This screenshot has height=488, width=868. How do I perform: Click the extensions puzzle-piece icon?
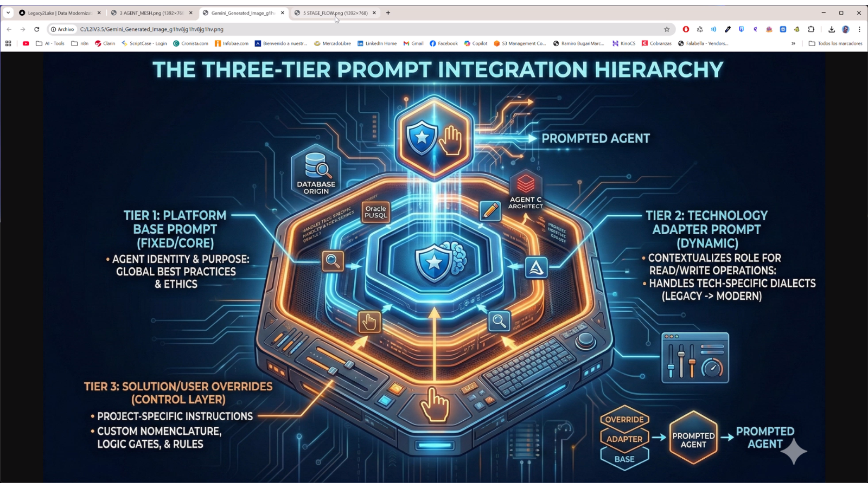(810, 29)
